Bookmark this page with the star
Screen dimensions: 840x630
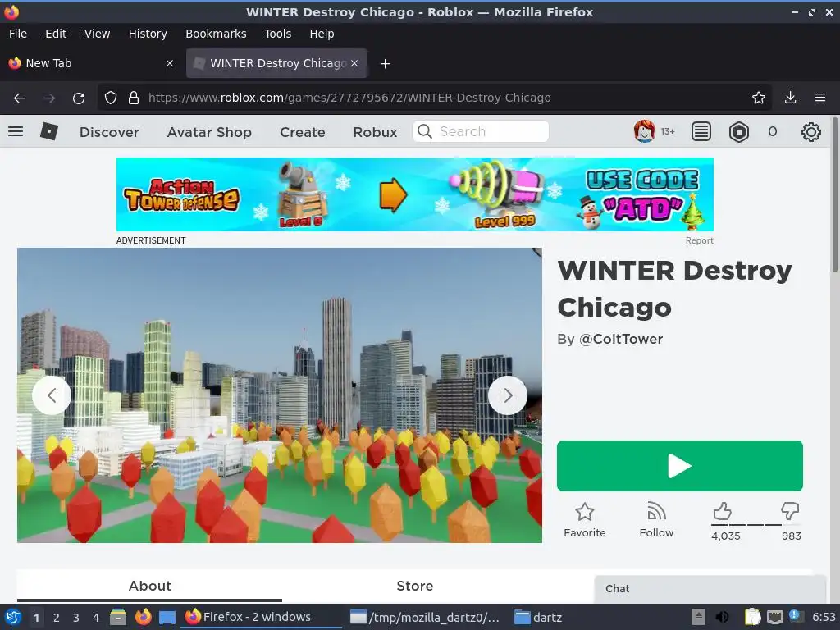click(759, 98)
